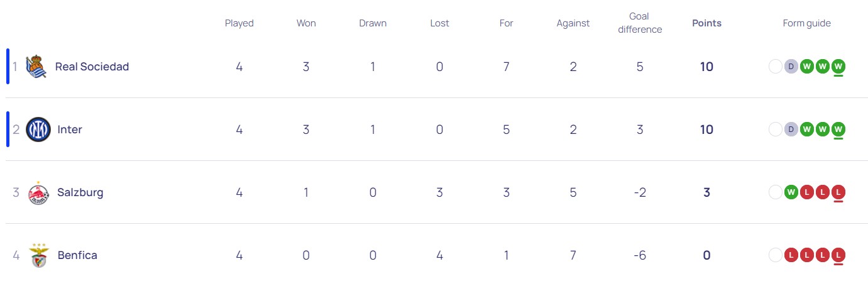Click Inter's draw badge in form guide
Screen dimensions: 868x281
[791, 129]
